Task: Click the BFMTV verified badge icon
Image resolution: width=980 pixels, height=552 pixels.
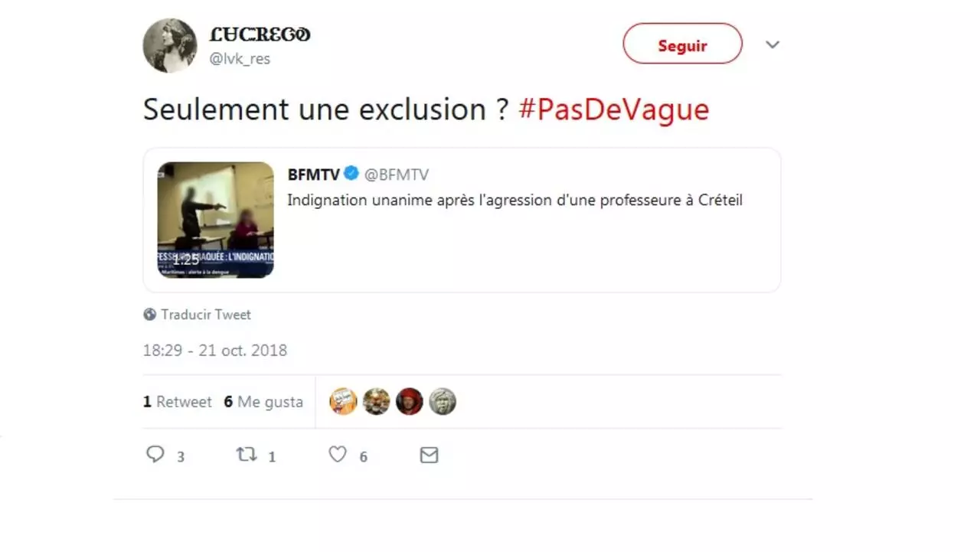Action: pos(351,174)
